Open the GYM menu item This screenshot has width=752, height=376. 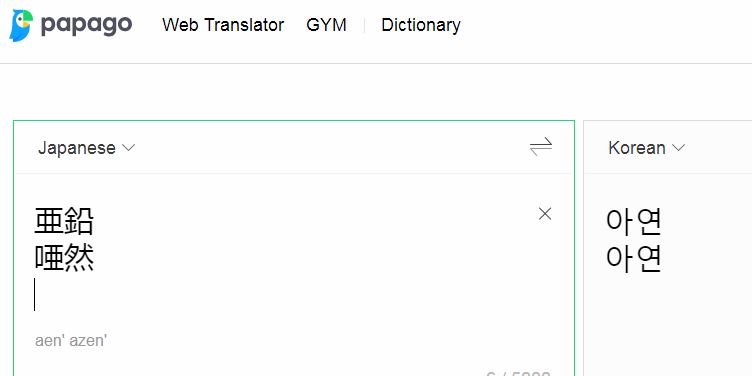[326, 25]
